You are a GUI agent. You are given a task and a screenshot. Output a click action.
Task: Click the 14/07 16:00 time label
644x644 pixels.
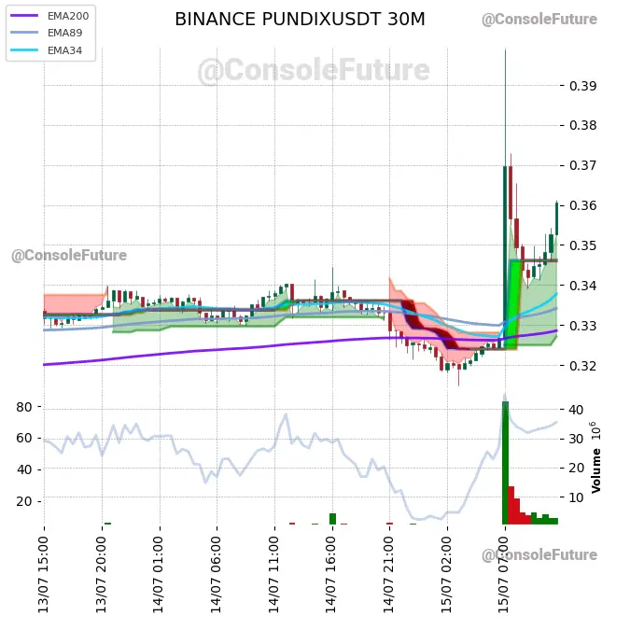[331, 575]
